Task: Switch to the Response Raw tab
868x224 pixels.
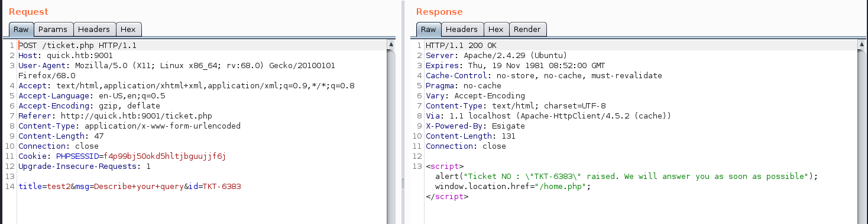Action: (x=429, y=29)
